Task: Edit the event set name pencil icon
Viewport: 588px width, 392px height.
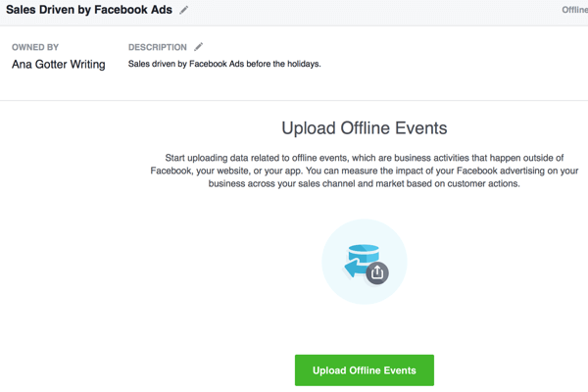Action: coord(184,10)
